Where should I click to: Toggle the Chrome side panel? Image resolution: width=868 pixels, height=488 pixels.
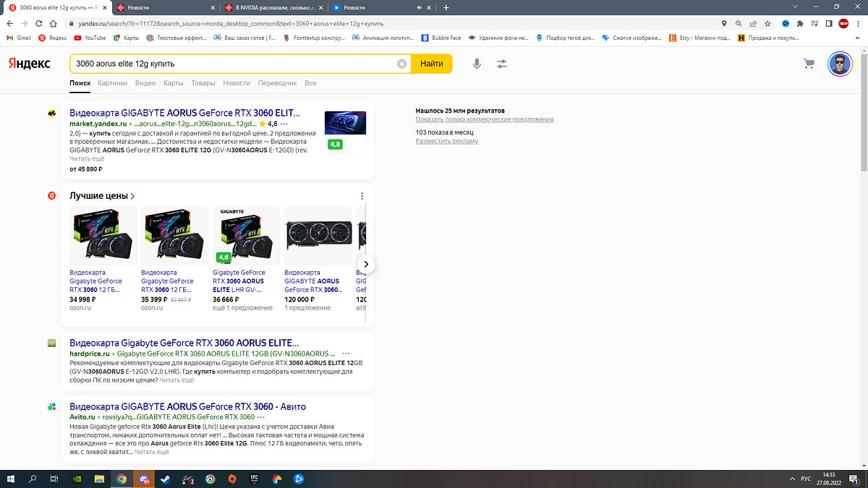click(x=829, y=23)
